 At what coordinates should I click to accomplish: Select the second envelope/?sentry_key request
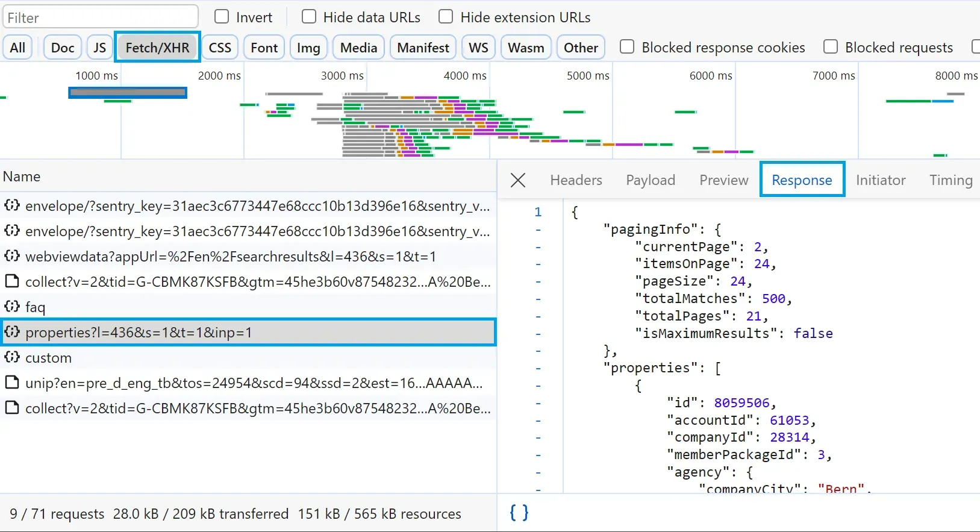pos(248,231)
